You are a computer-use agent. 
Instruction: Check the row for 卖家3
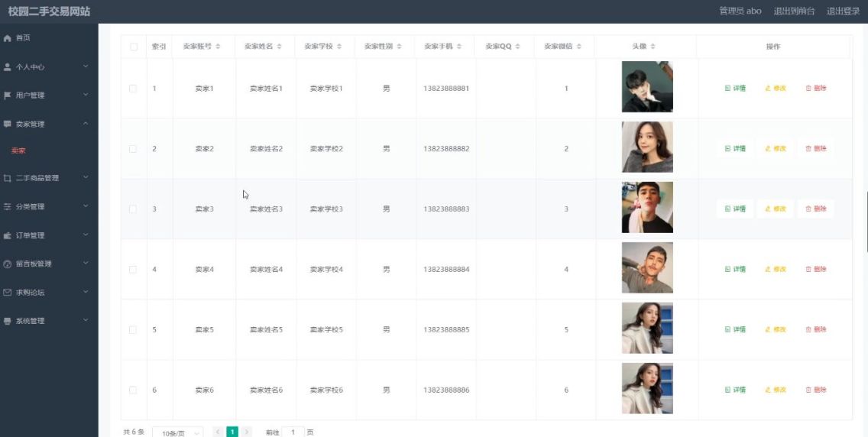(x=133, y=209)
